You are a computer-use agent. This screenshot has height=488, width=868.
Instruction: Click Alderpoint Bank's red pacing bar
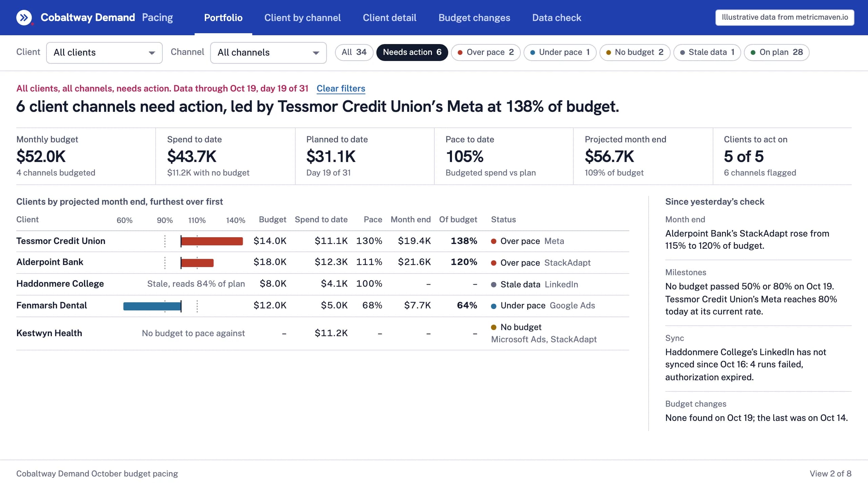point(197,263)
